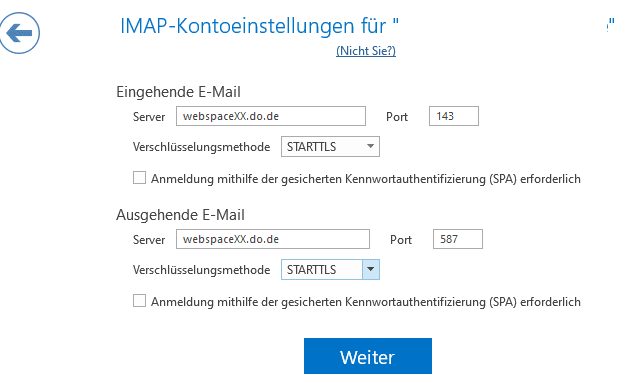Edit the outgoing mail Port 587 field

tap(458, 239)
